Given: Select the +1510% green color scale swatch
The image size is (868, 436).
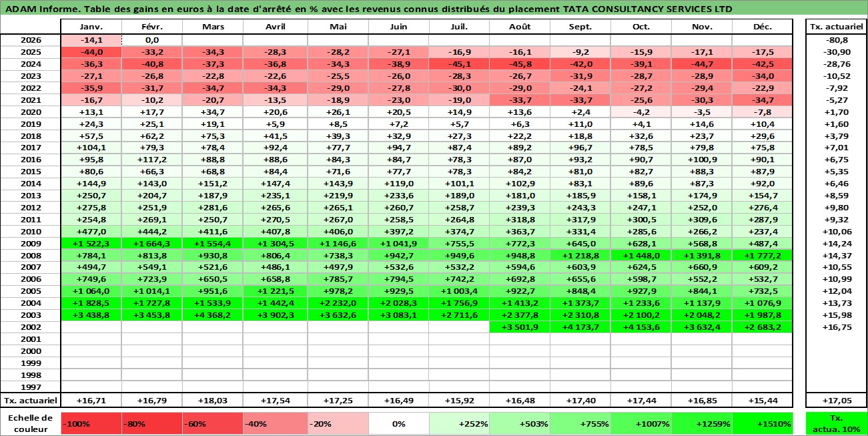Looking at the screenshot, I should [x=763, y=423].
